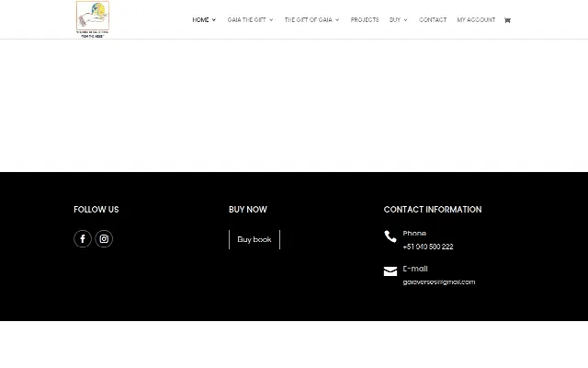588x368 pixels.
Task: Go to the CONTACT page
Action: pos(433,20)
